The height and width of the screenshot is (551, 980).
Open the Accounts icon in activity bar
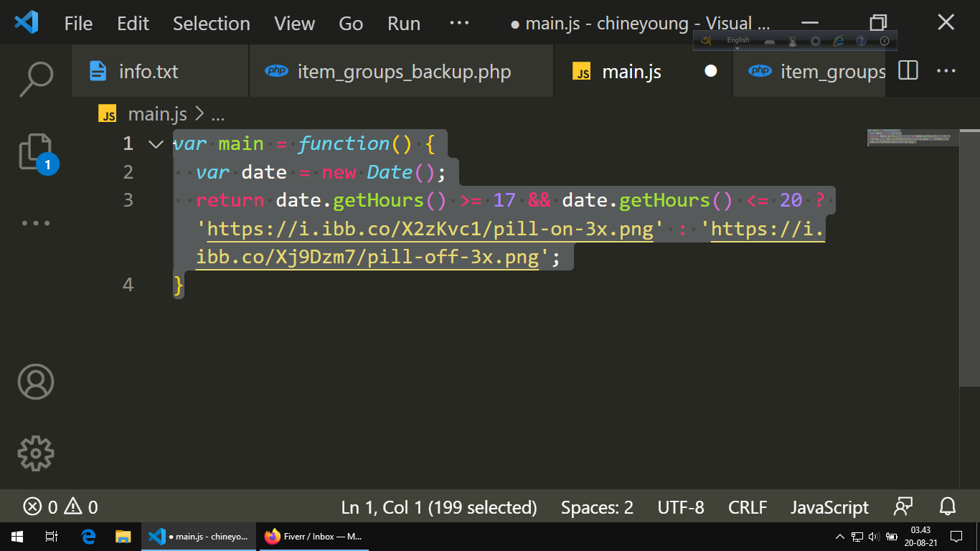[35, 382]
